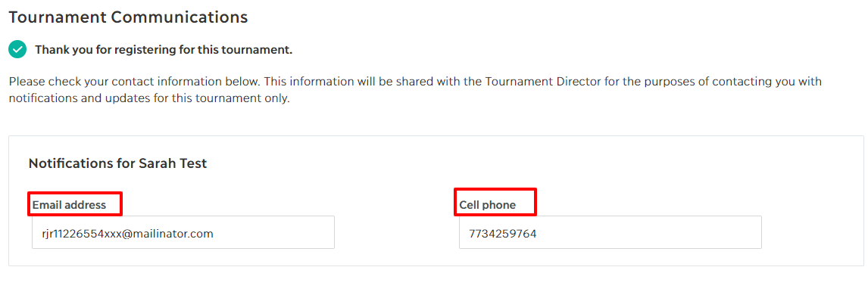The width and height of the screenshot is (868, 295).
Task: Click the 7734259764 phone number text
Action: (503, 234)
